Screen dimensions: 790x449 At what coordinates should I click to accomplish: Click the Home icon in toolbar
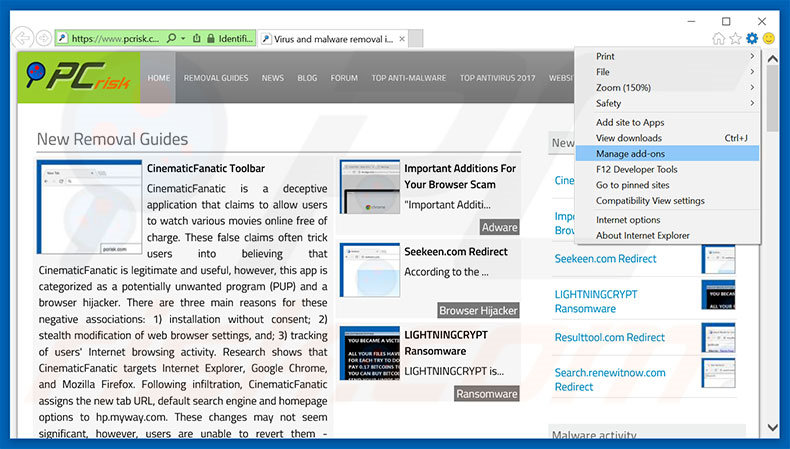(719, 38)
